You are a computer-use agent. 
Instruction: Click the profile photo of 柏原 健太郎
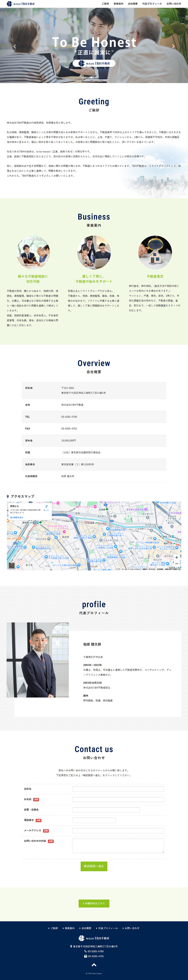[38, 660]
